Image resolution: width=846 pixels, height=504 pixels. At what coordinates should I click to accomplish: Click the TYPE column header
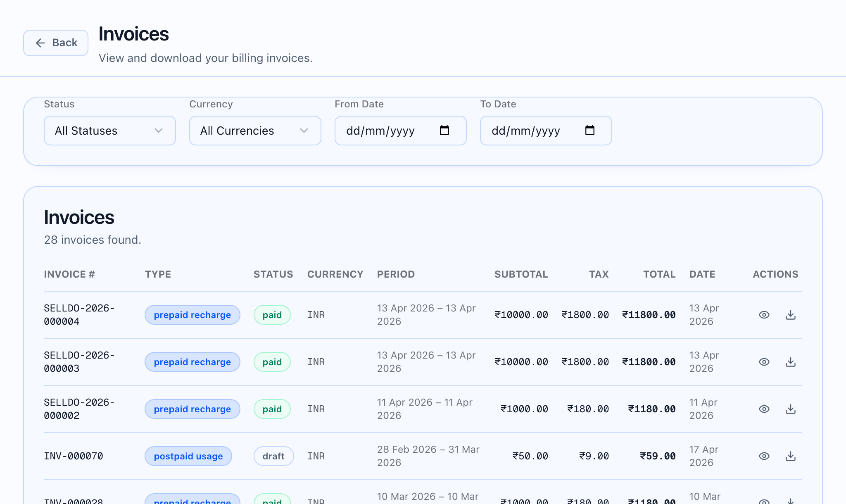click(158, 274)
